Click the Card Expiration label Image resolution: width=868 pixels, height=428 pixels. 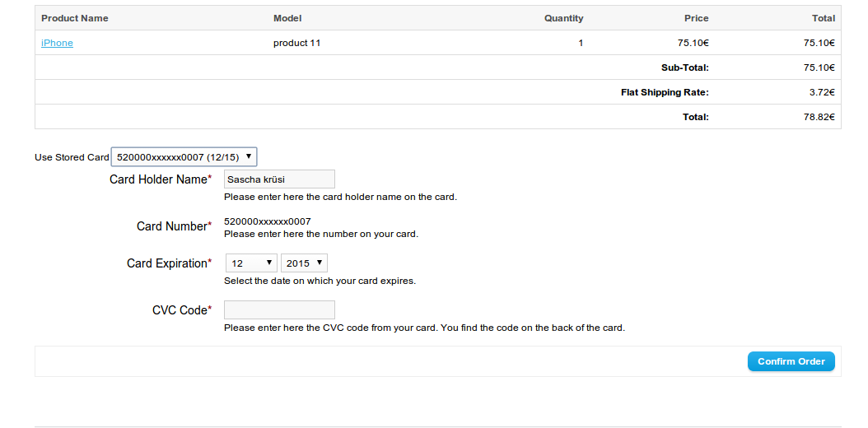click(167, 263)
